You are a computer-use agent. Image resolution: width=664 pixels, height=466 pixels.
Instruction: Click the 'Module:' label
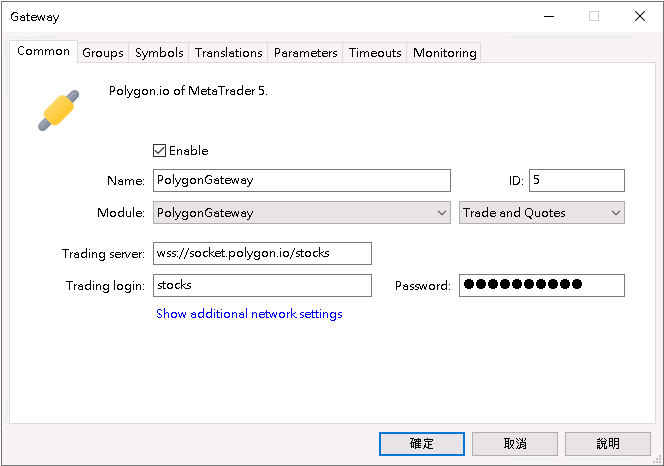(121, 213)
